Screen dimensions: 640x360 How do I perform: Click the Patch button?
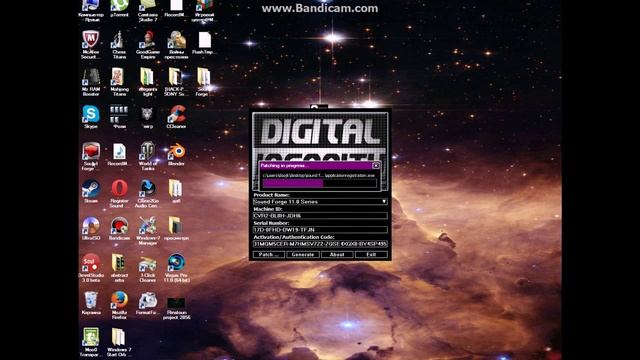[268, 254]
